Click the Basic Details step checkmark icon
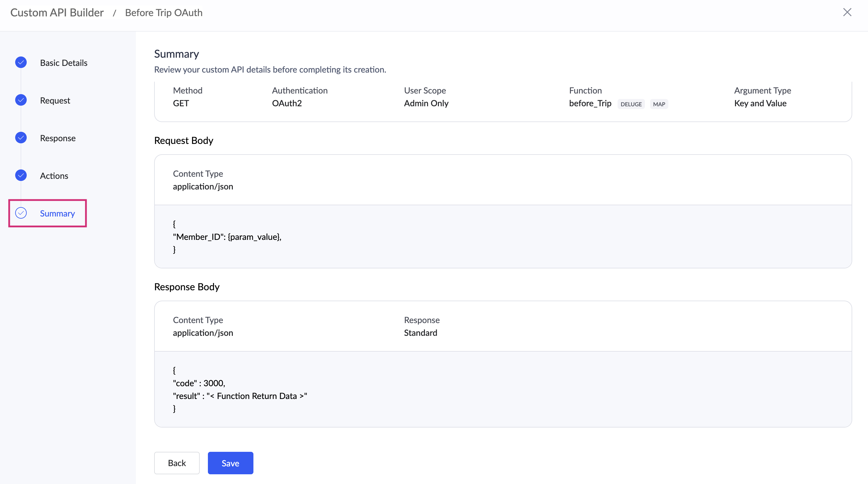This screenshot has width=868, height=484. click(21, 62)
